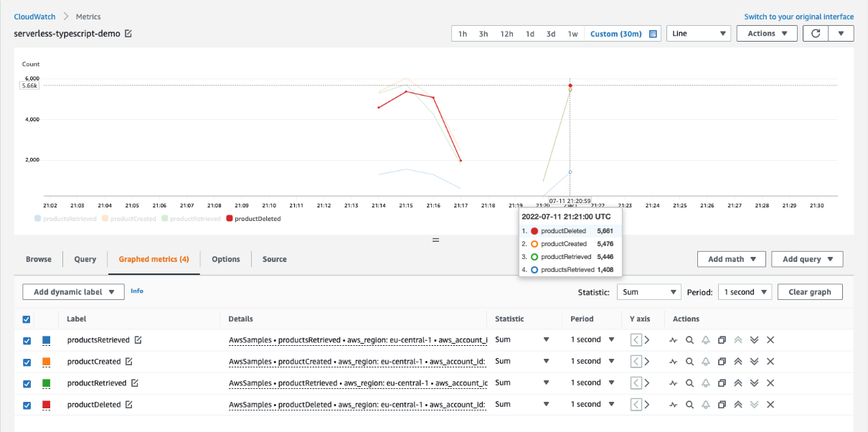Open the global Statistic Sum dropdown
868x432 pixels.
(x=648, y=292)
